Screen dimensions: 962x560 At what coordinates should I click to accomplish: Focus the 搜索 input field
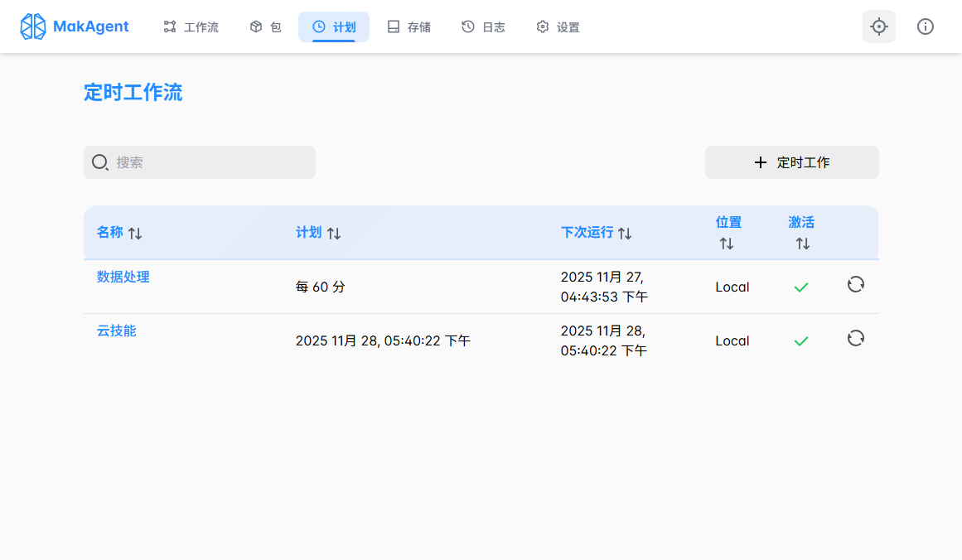[x=211, y=162]
